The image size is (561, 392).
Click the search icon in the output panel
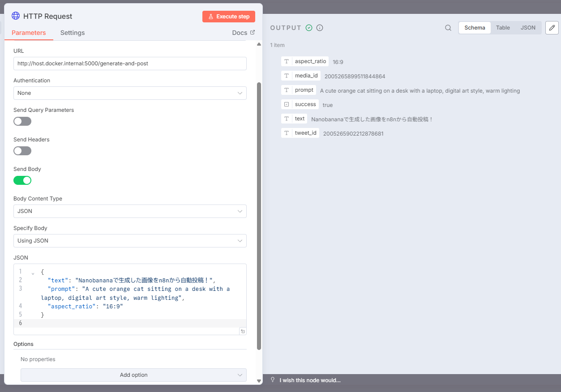pos(448,28)
